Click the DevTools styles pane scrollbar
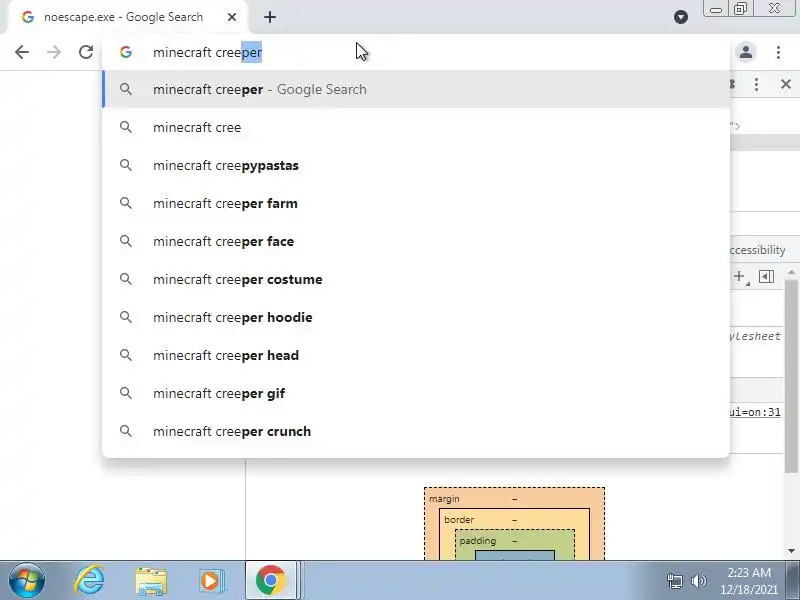This screenshot has height=600, width=800. point(791,377)
